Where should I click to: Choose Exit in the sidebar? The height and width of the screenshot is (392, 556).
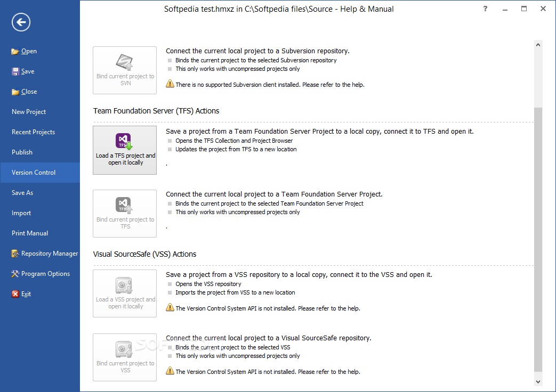point(40,294)
